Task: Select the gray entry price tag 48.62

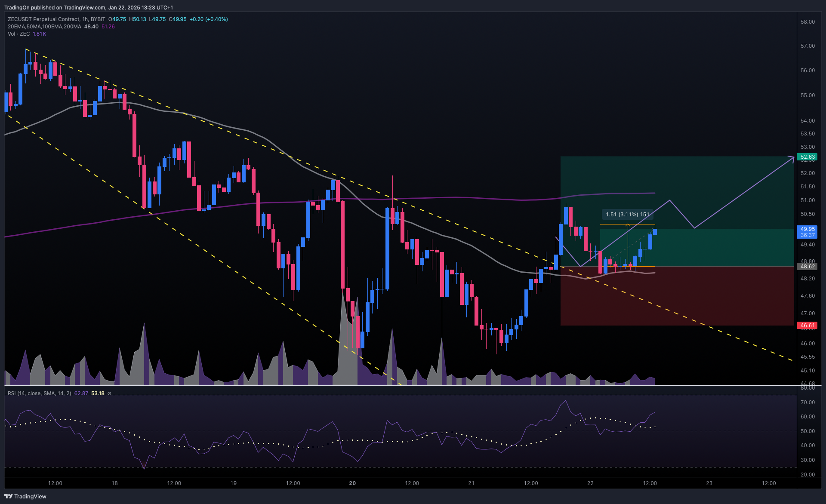Action: pyautogui.click(x=808, y=267)
